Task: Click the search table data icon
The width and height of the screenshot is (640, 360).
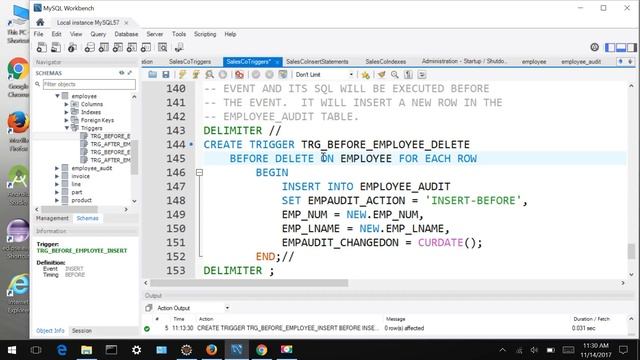Action: tap(162, 48)
